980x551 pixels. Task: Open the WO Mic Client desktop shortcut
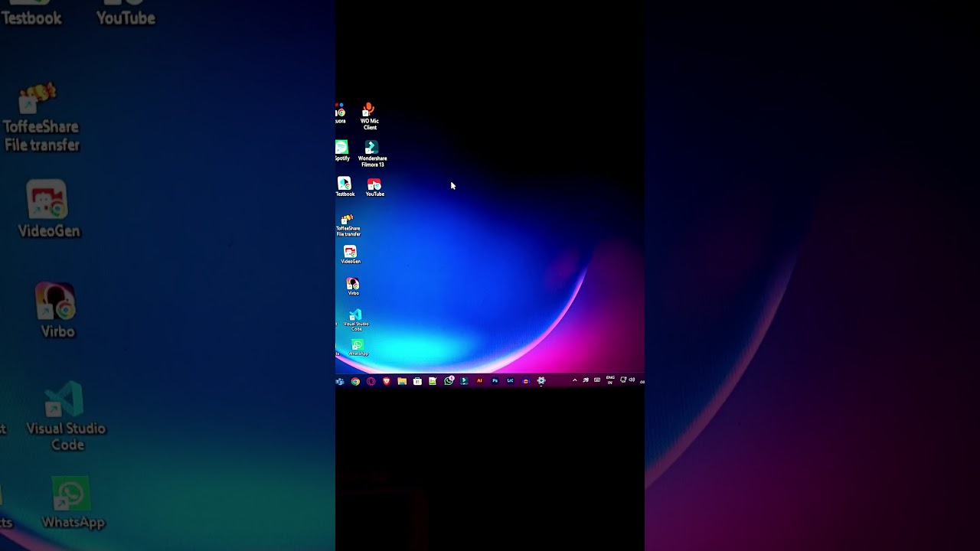pos(369,116)
